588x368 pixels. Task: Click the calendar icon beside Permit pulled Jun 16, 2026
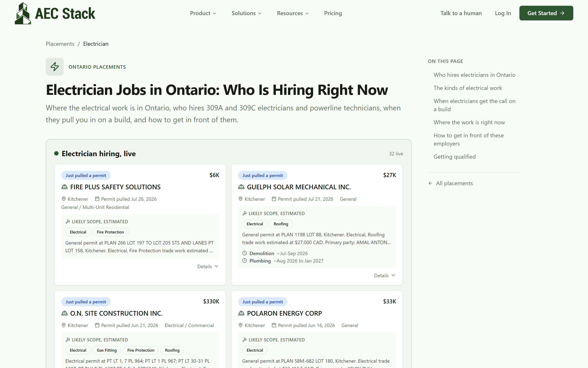coord(274,325)
